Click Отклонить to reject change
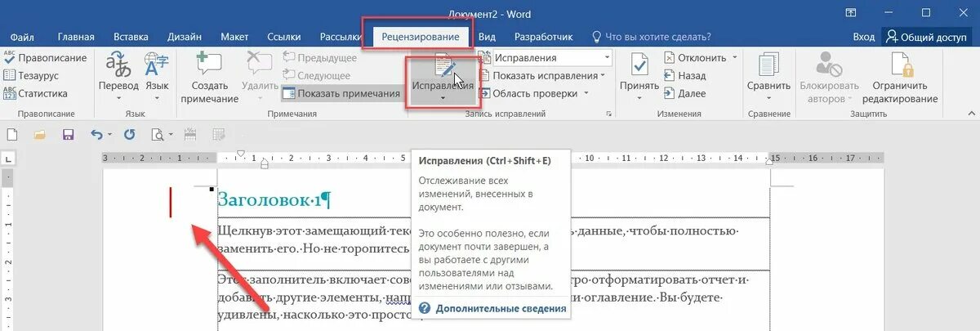Image resolution: width=980 pixels, height=331 pixels. 694,58
